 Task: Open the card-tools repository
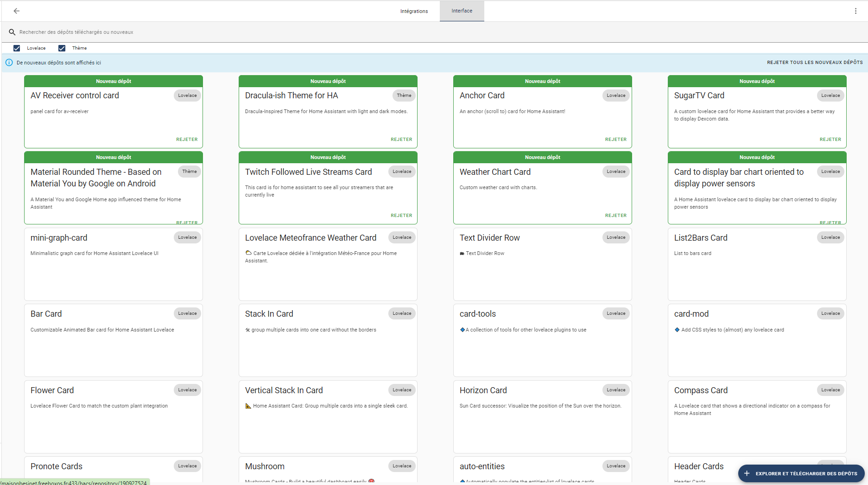pyautogui.click(x=543, y=340)
